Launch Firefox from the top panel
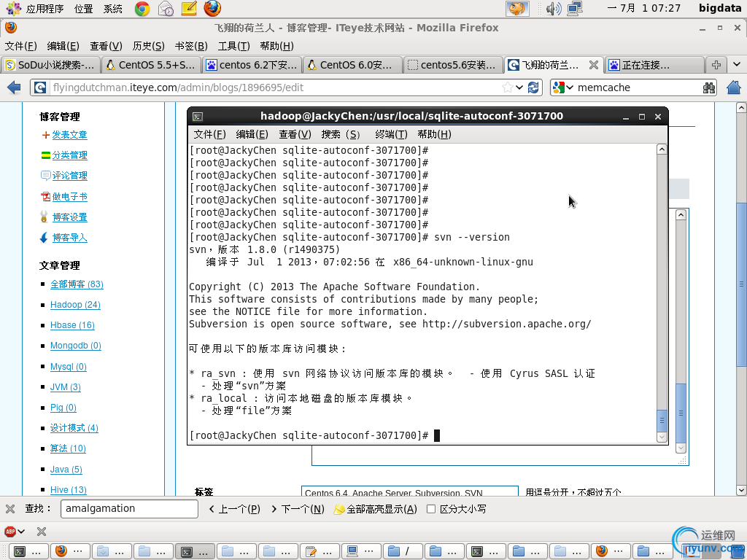The image size is (747, 560). (x=212, y=9)
